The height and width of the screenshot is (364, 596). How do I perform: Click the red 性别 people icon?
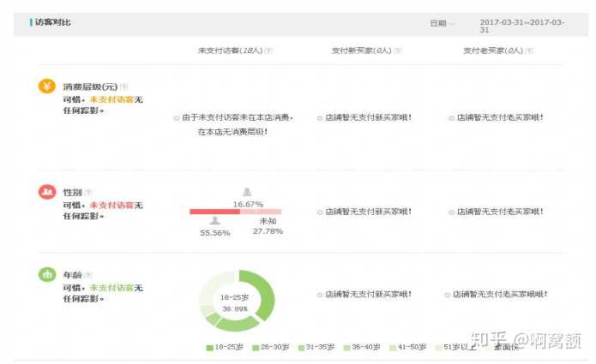point(47,192)
